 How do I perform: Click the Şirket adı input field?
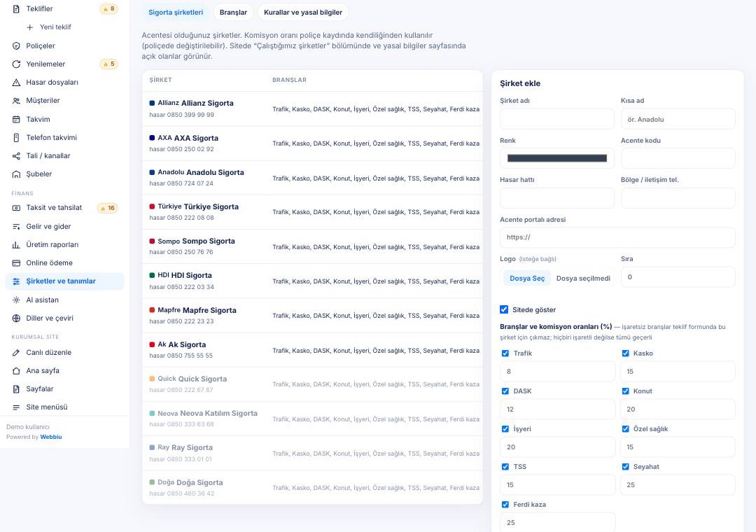[x=557, y=119]
